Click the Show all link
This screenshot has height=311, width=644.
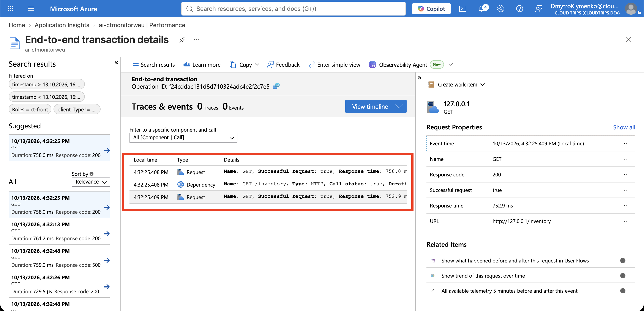[624, 127]
